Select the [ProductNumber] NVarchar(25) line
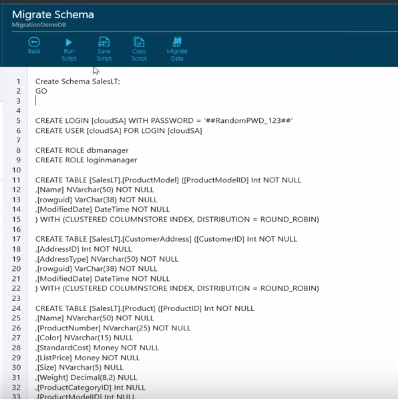398x399 pixels. (113, 328)
